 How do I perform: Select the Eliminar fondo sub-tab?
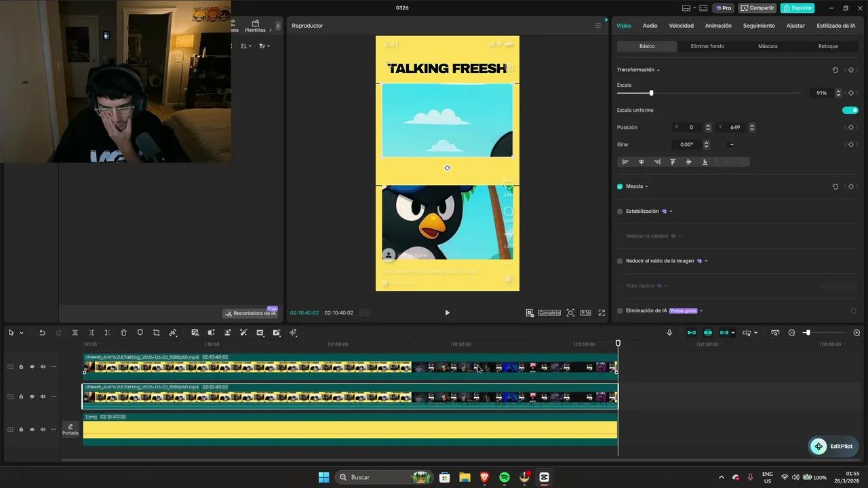click(707, 46)
